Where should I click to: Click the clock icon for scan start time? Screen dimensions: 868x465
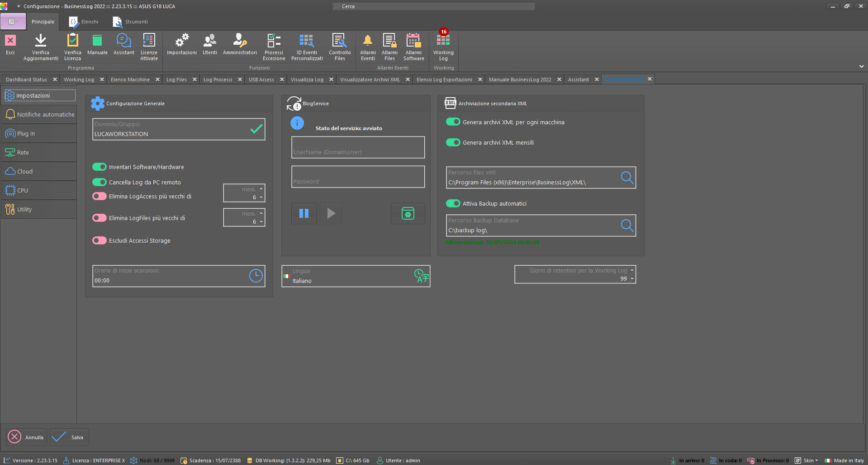(256, 276)
